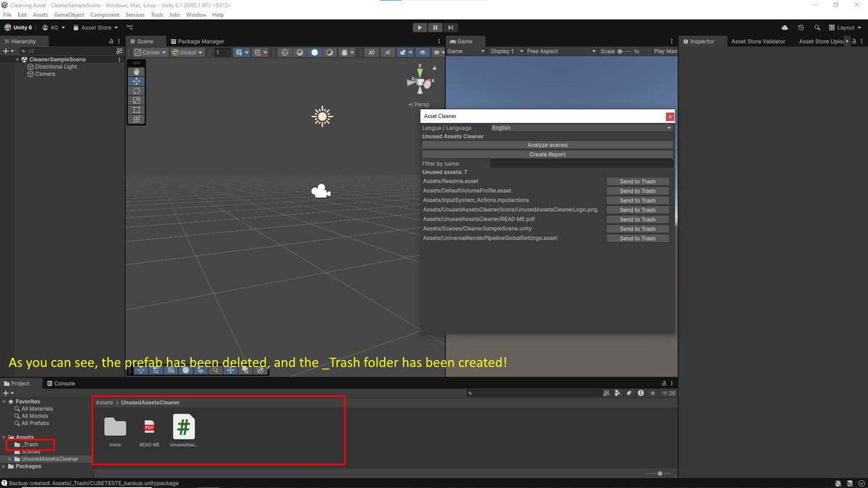Image resolution: width=868 pixels, height=488 pixels.
Task: Select the READ ME pdf file
Action: pyautogui.click(x=149, y=427)
